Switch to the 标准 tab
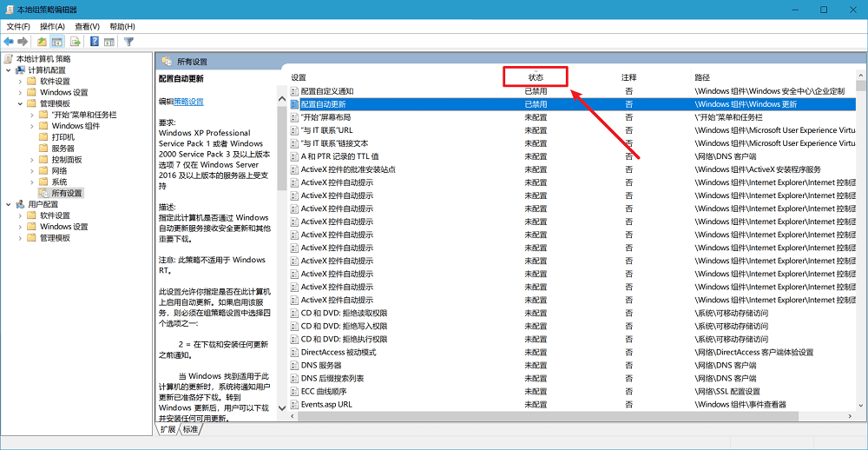The height and width of the screenshot is (450, 868). [190, 429]
